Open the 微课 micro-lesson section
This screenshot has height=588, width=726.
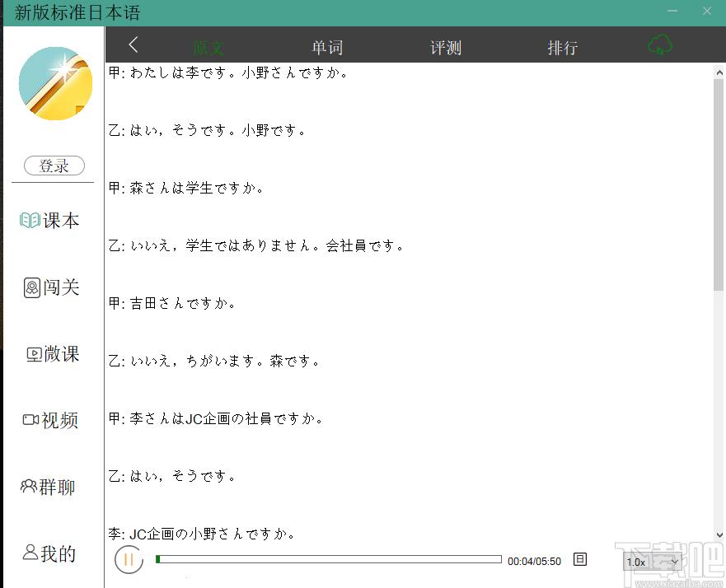pyautogui.click(x=53, y=354)
